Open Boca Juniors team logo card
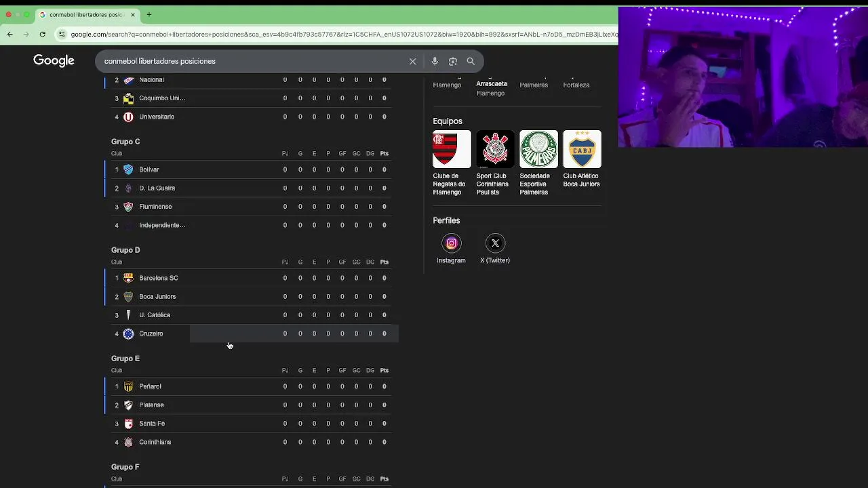The width and height of the screenshot is (868, 488). click(x=582, y=149)
